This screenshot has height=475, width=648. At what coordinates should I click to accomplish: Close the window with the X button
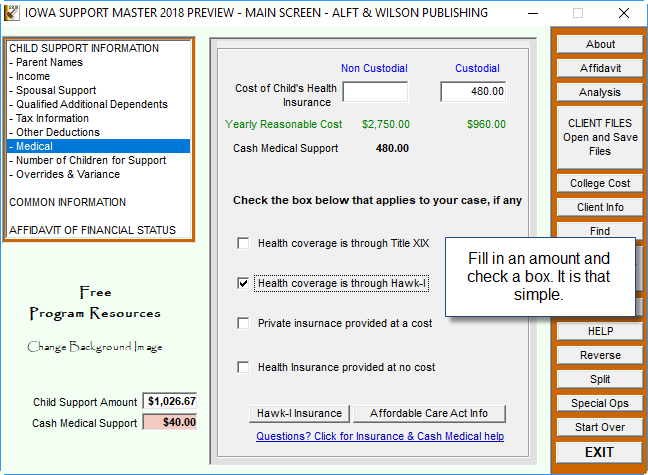click(624, 13)
